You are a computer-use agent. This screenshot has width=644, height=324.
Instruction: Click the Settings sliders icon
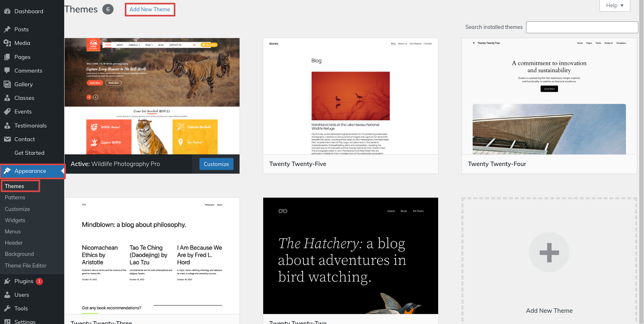(x=7, y=322)
